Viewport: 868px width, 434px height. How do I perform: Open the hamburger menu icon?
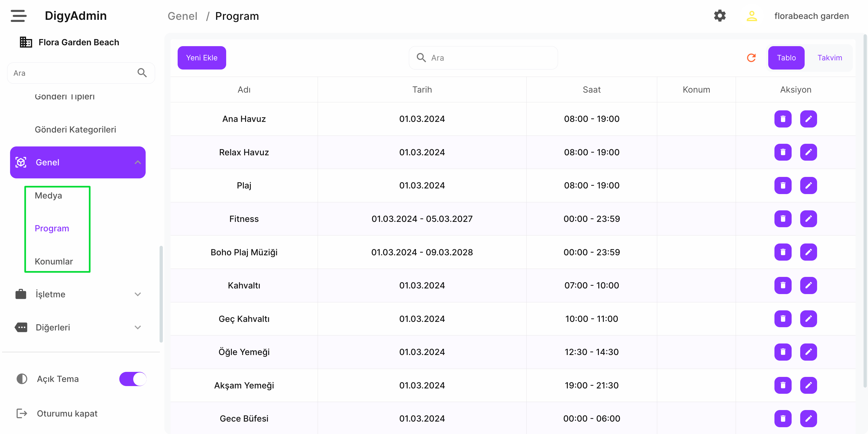tap(19, 16)
